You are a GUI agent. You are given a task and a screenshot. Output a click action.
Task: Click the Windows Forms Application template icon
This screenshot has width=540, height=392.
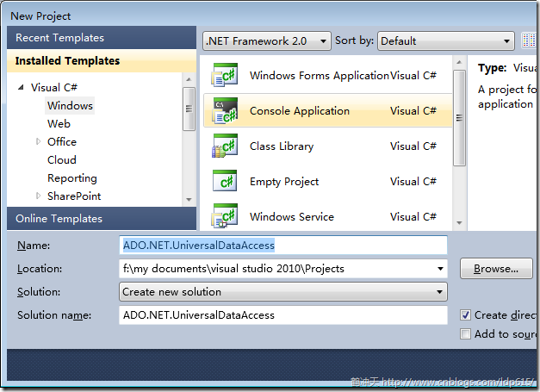225,75
